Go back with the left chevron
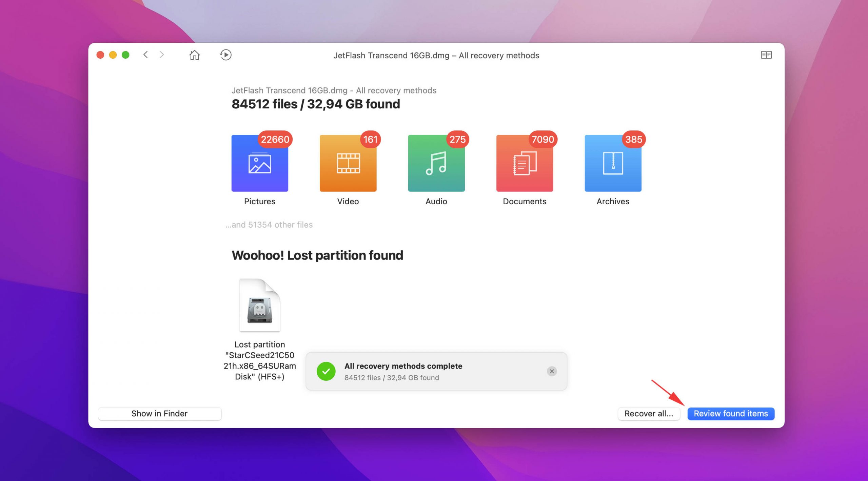 [145, 55]
